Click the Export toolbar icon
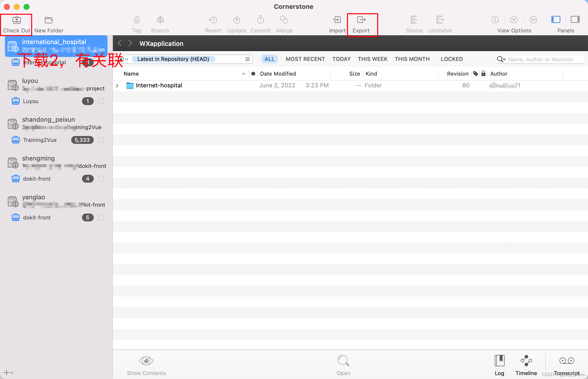This screenshot has width=588, height=379. coord(361,20)
